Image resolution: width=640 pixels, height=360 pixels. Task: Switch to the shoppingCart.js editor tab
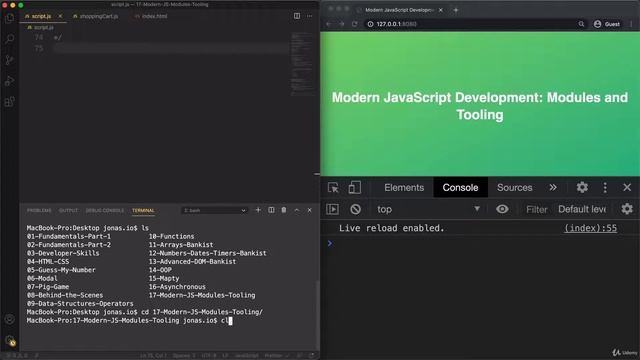click(98, 16)
